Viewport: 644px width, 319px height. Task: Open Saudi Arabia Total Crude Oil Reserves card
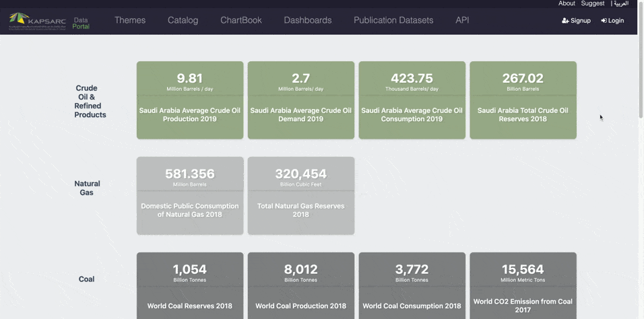pyautogui.click(x=523, y=100)
